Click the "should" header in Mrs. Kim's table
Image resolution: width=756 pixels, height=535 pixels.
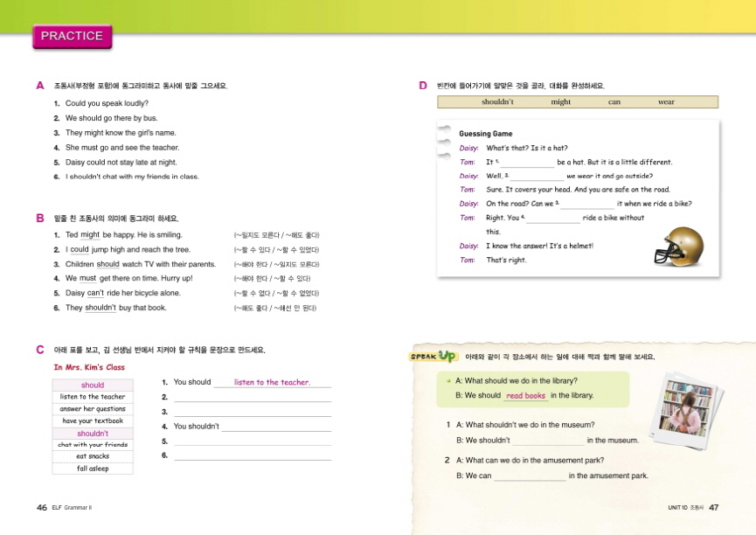[x=93, y=385]
